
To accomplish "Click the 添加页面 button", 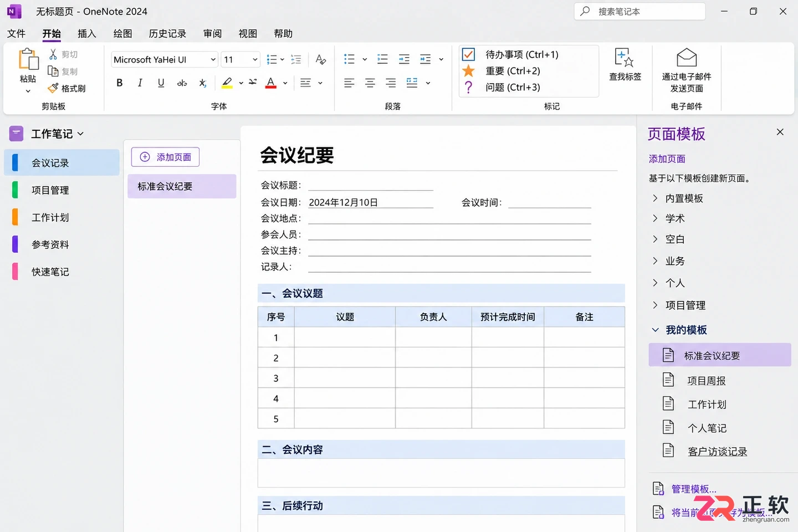I will pyautogui.click(x=165, y=157).
